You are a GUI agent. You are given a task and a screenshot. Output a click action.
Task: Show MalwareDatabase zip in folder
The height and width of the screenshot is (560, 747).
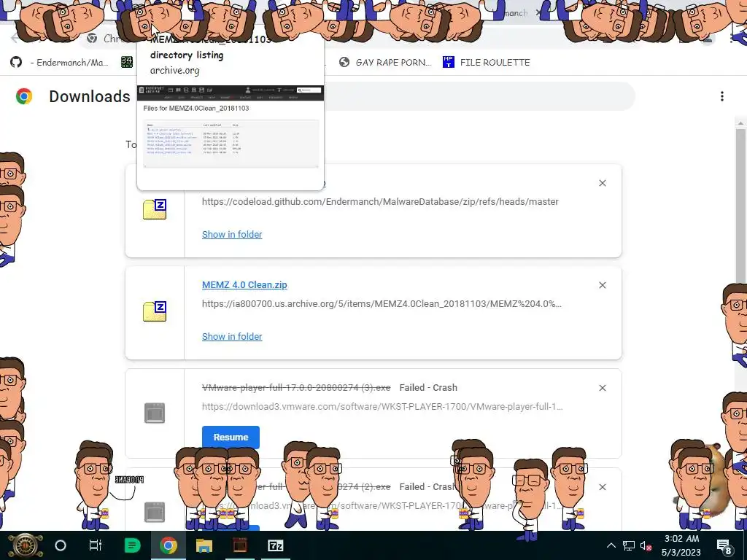pos(232,234)
